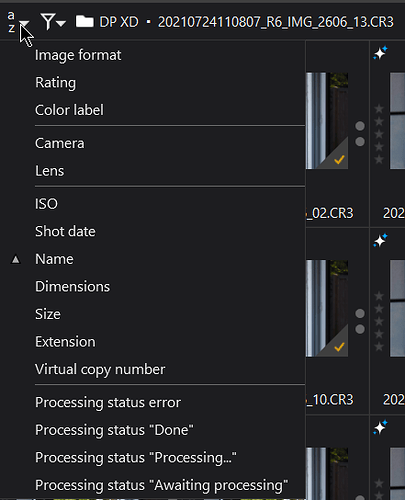Sort by Image format

pyautogui.click(x=78, y=55)
